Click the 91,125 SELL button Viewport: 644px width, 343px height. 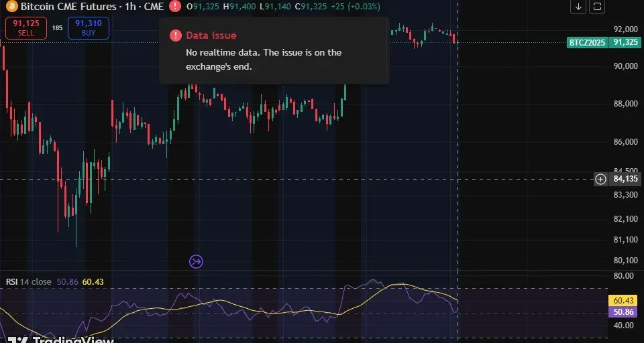(x=26, y=28)
